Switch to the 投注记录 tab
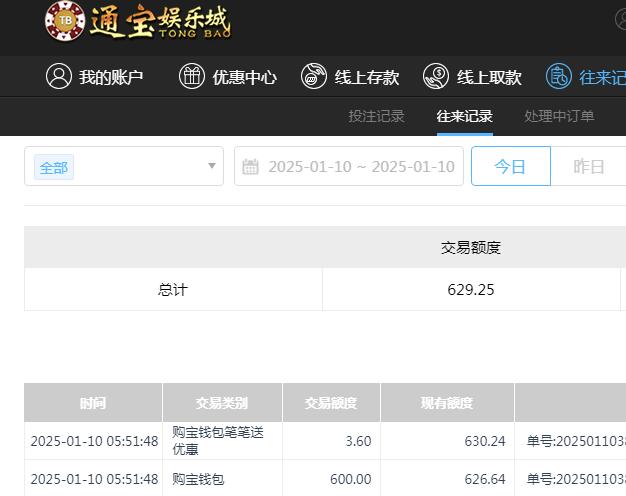The image size is (626, 496). click(376, 116)
